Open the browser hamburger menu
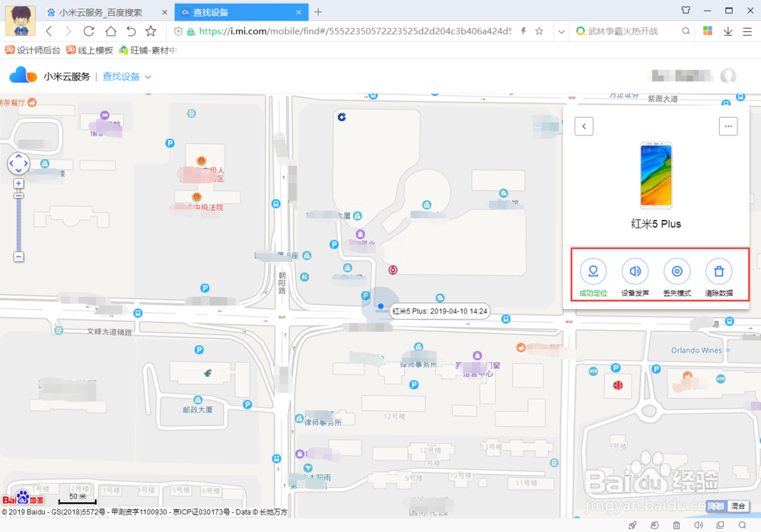This screenshot has height=532, width=761. [x=747, y=31]
